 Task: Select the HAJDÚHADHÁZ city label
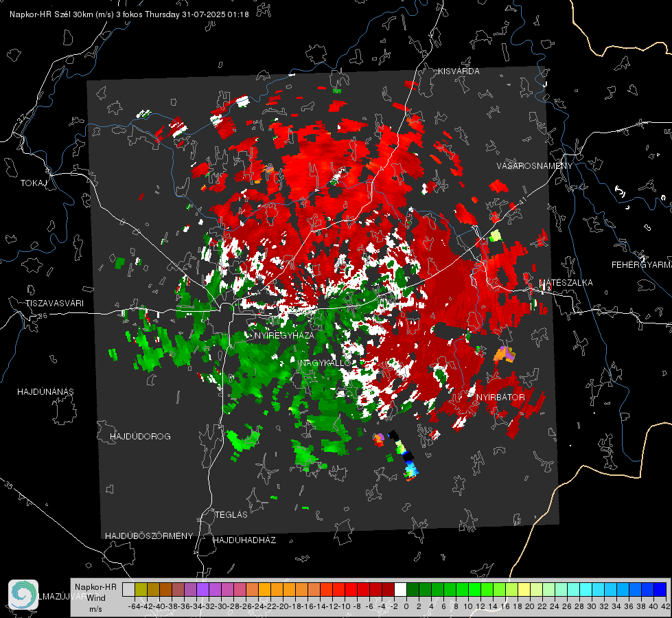point(244,540)
